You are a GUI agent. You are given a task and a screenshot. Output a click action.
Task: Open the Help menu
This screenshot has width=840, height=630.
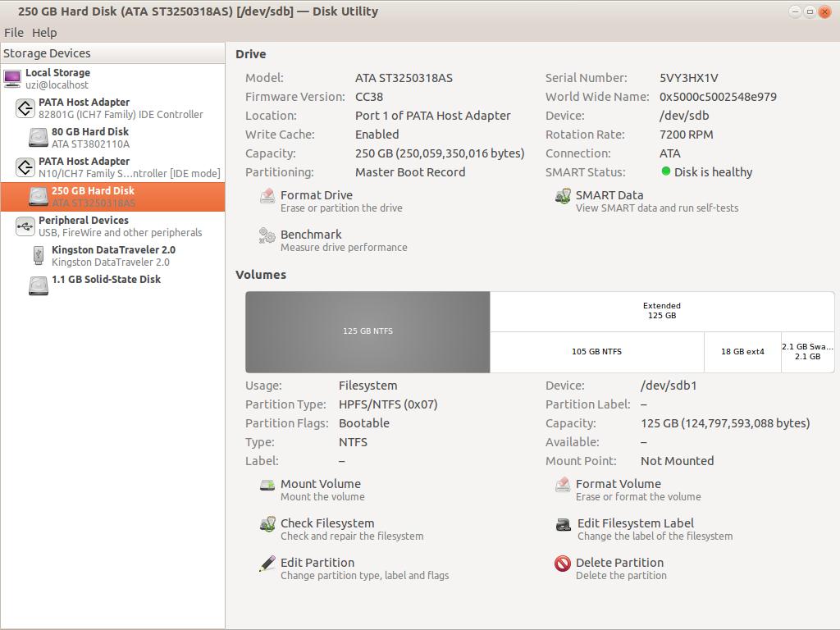point(44,33)
